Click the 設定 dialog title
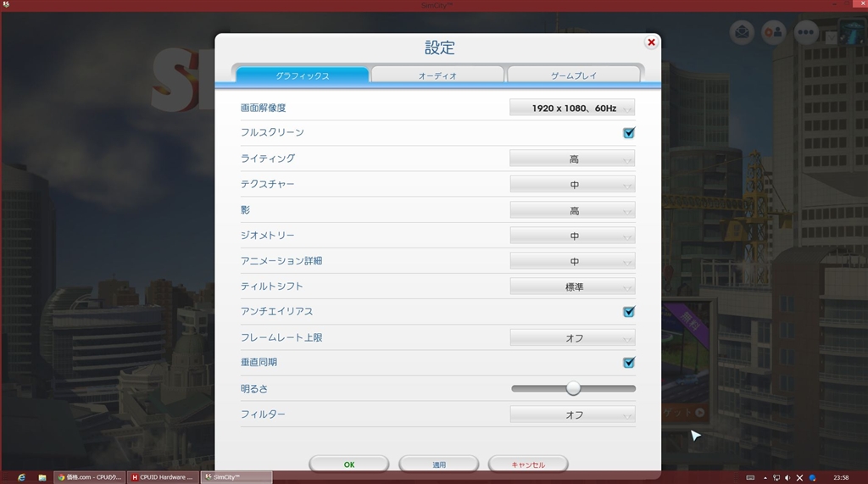This screenshot has height=484, width=868. [x=439, y=47]
